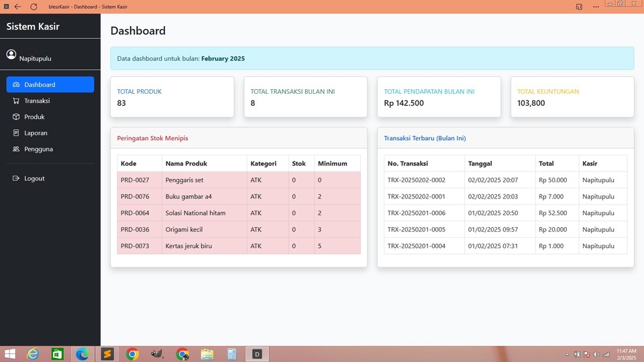Open Sublime Text from the taskbar
Viewport: 644px width, 362px height.
point(107,354)
